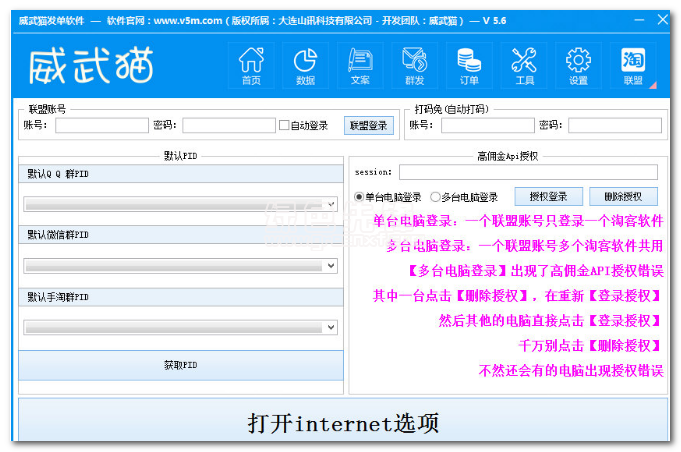Screen dimensions: 681x452
Task: Focus the 联盟账号 密码 input field
Action: pos(228,125)
